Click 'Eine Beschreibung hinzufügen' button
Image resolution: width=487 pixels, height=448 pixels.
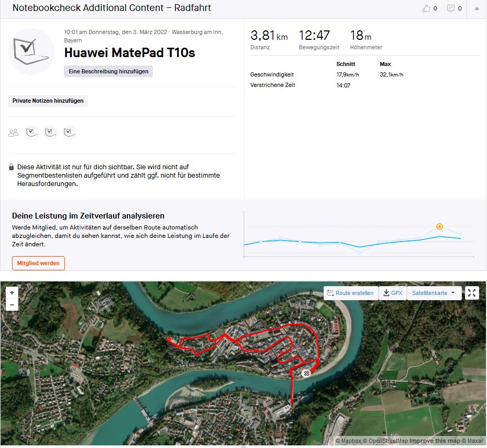[108, 71]
